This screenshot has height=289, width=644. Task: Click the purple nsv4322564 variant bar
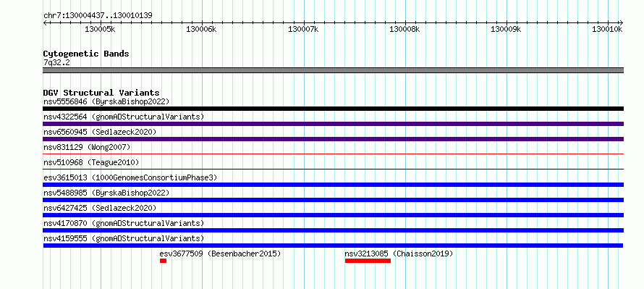pos(333,124)
